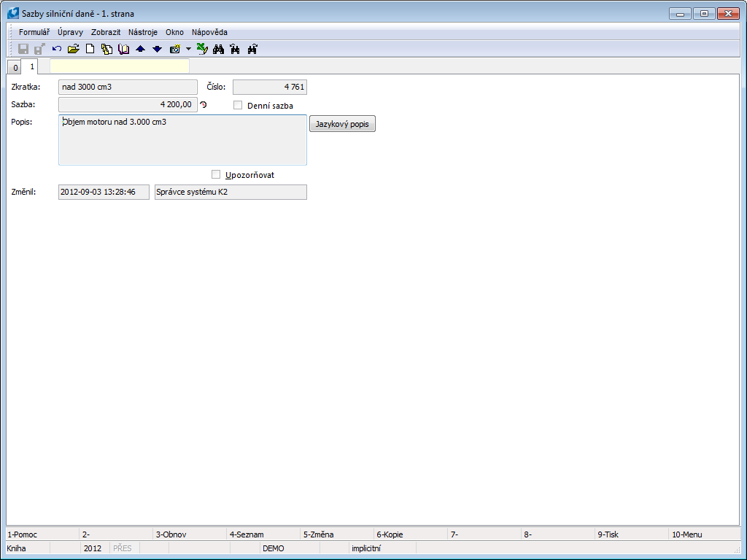Click 'PŘES' in the status bar
Image resolution: width=747 pixels, height=560 pixels.
pyautogui.click(x=123, y=548)
